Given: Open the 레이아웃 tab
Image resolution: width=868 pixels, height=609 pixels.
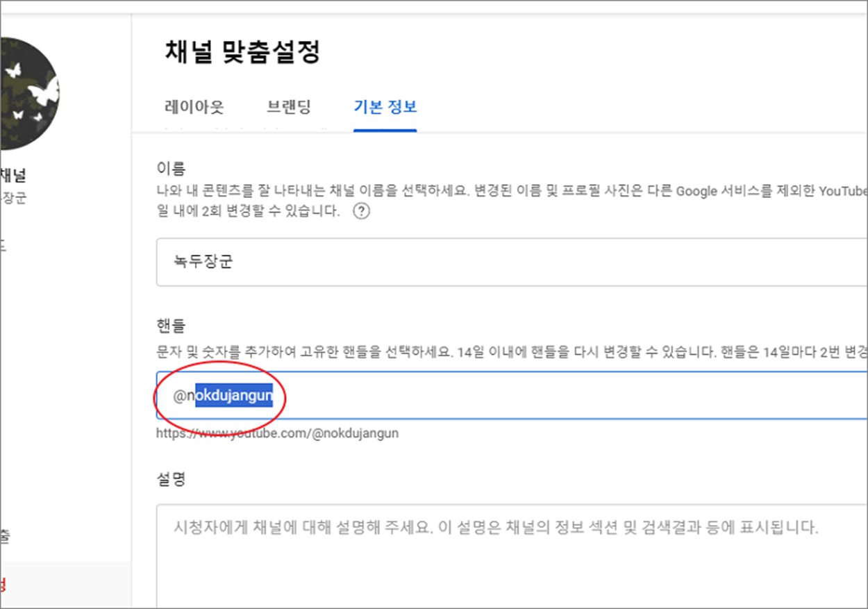Looking at the screenshot, I should pos(194,108).
